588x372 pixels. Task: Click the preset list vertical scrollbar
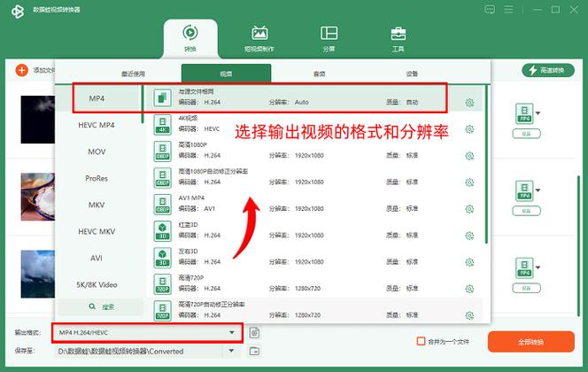486,165
